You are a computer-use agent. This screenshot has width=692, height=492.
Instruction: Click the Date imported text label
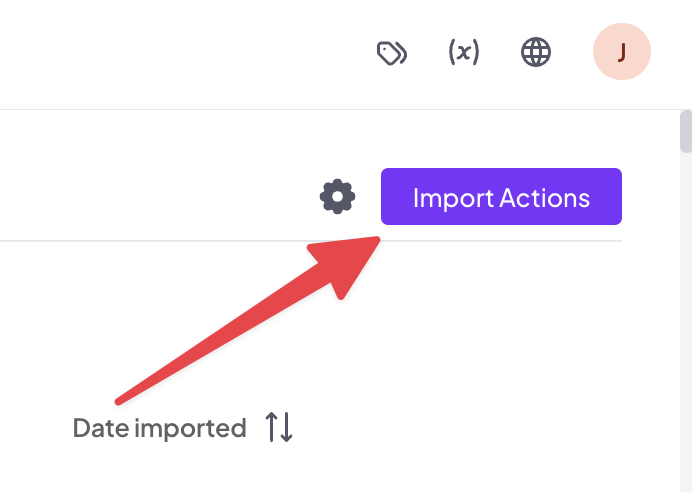tap(159, 428)
